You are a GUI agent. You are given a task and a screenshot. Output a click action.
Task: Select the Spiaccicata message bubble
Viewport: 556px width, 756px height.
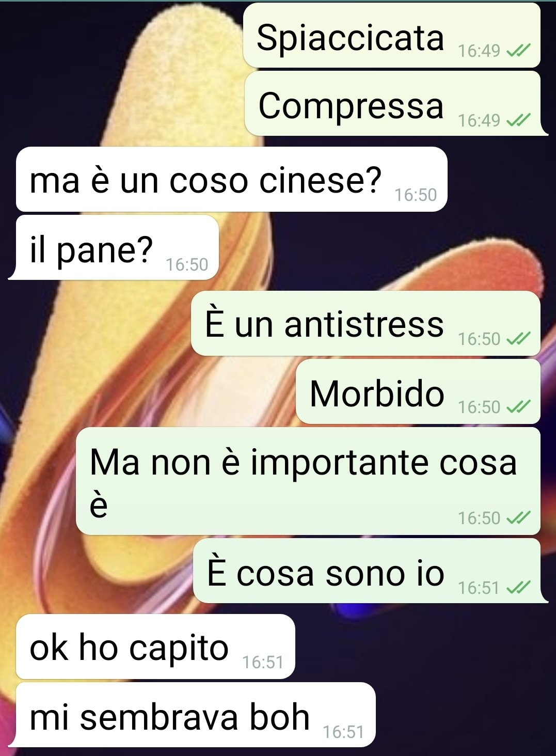click(x=392, y=36)
